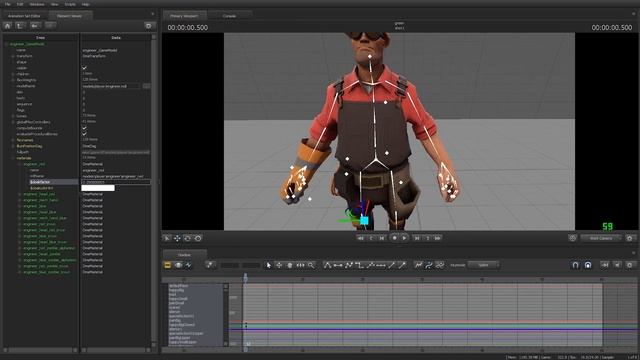Collapse the materials tree node
640x360 pixels.
click(13, 158)
